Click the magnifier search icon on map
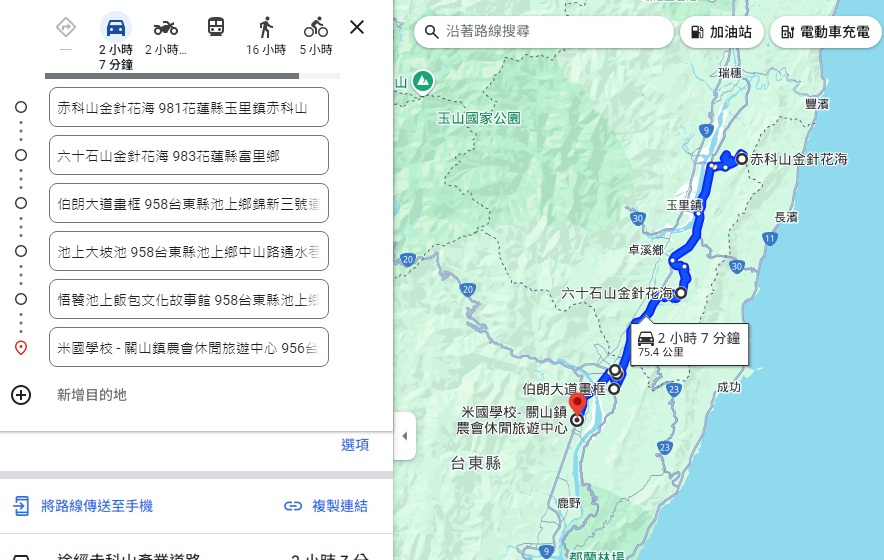Image resolution: width=884 pixels, height=560 pixels. [x=431, y=32]
